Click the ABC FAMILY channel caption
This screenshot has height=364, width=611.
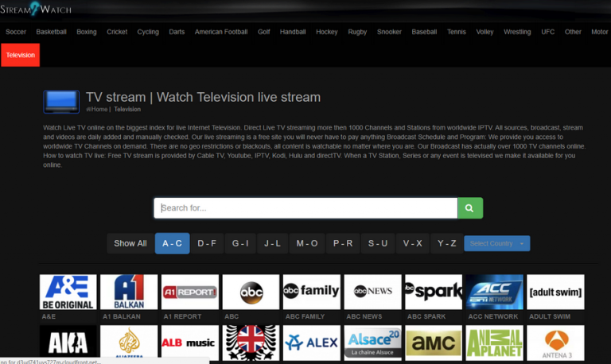coord(305,316)
